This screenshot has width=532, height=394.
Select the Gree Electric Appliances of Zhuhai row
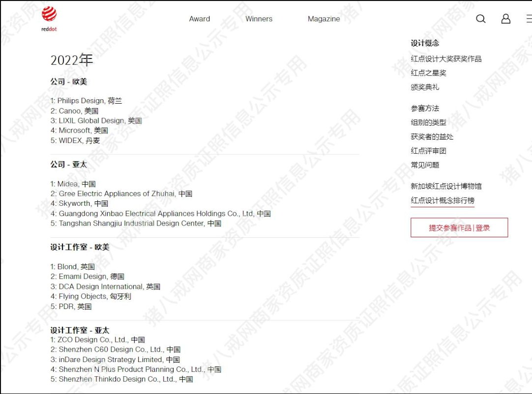pyautogui.click(x=121, y=194)
